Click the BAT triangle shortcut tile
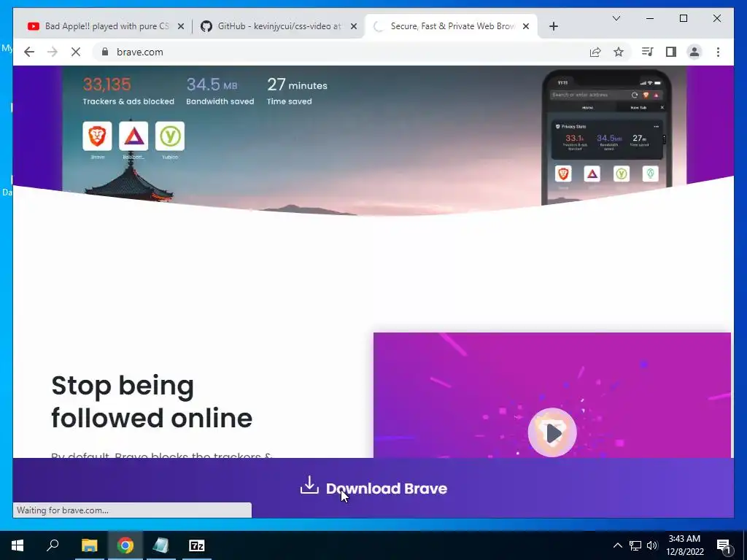 click(x=133, y=136)
